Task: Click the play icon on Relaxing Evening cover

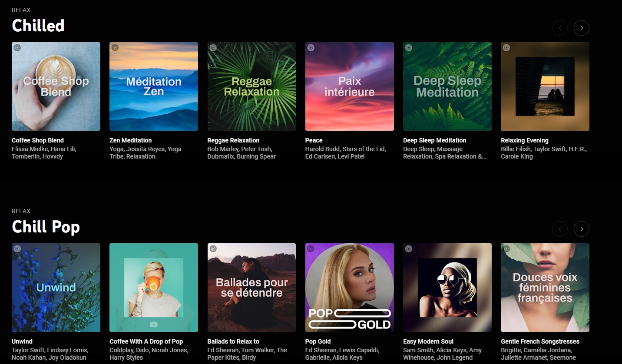Action: 506,48
